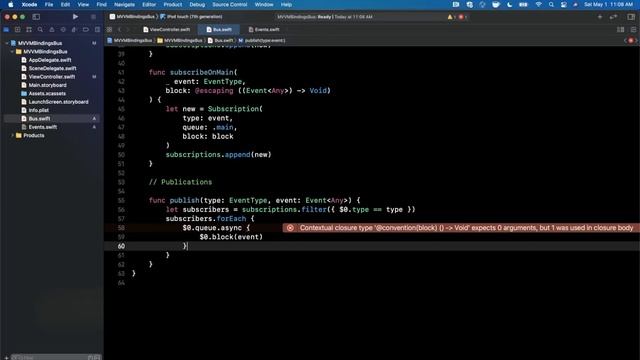Open jump bar publish(type:event:) segment
Image resolution: width=640 pixels, height=360 pixels.
pos(262,40)
